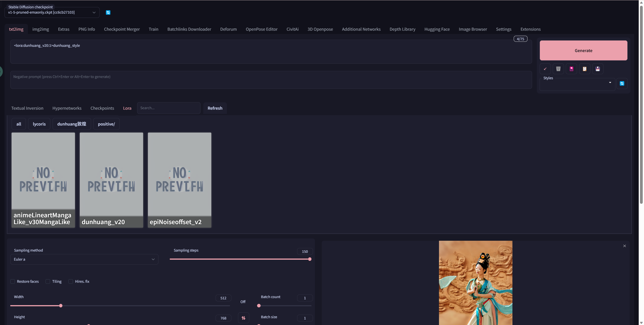Open the Hypernetworks tab
Screen dimensions: 644x325
point(67,108)
